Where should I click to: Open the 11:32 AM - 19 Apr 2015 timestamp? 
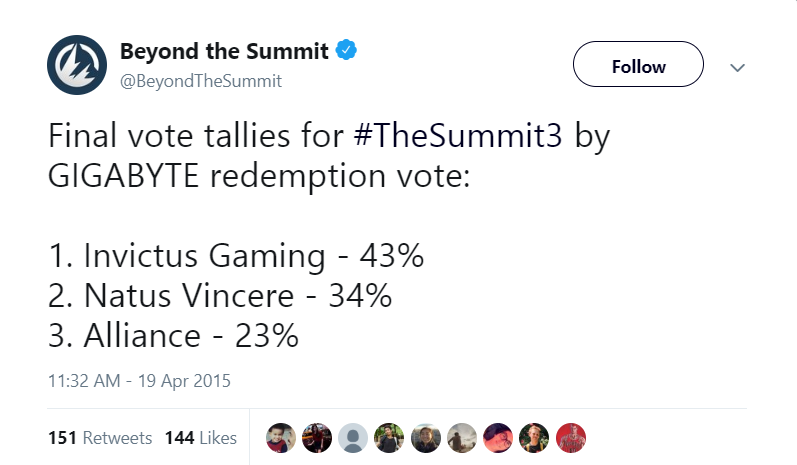pyautogui.click(x=139, y=381)
